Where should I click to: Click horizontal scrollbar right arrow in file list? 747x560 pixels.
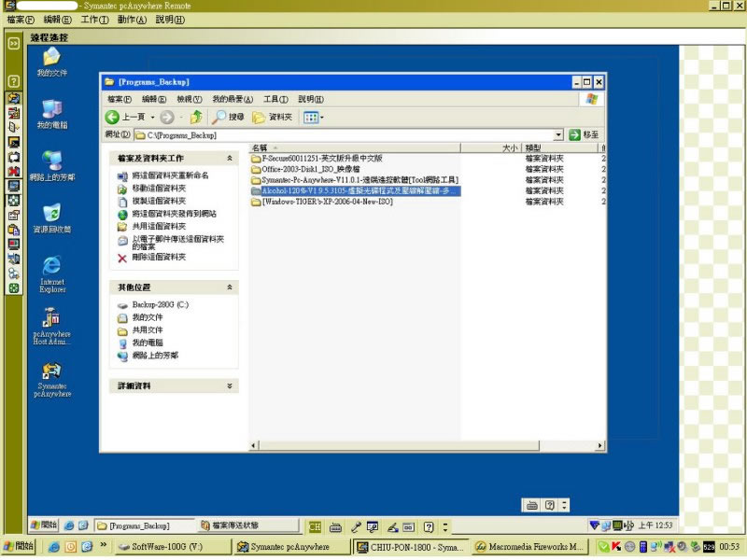[x=599, y=446]
